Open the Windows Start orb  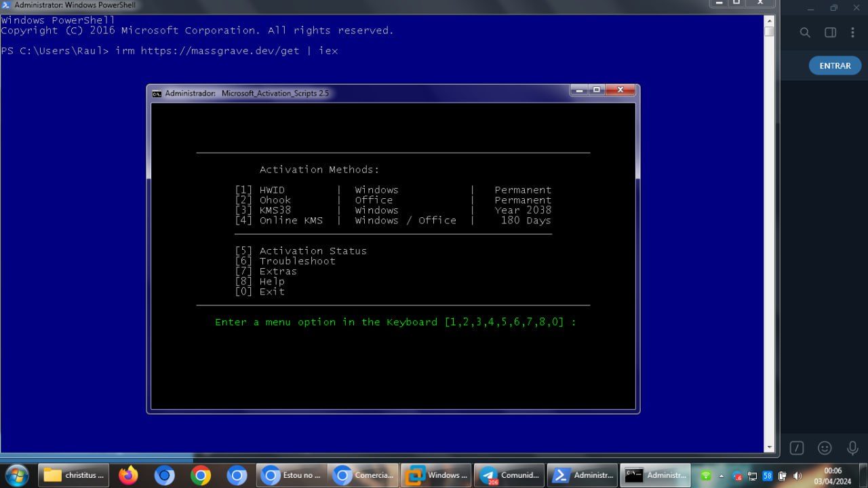tap(16, 475)
